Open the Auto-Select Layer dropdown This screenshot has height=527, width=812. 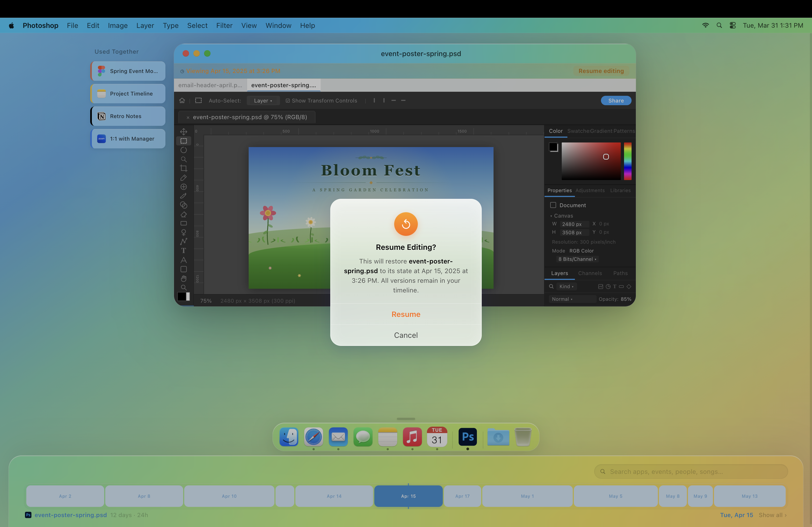pyautogui.click(x=263, y=101)
